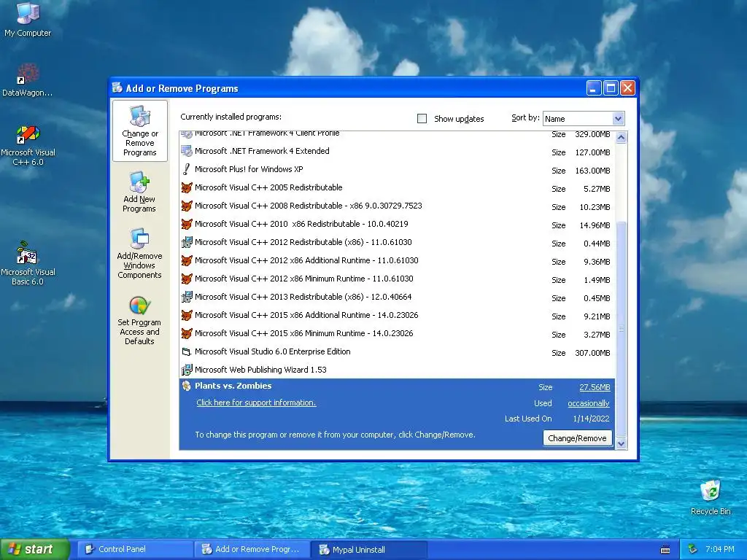
Task: Select Visual C++ 2013 Redistributable (x86) 12.0.40664
Action: pos(398,297)
